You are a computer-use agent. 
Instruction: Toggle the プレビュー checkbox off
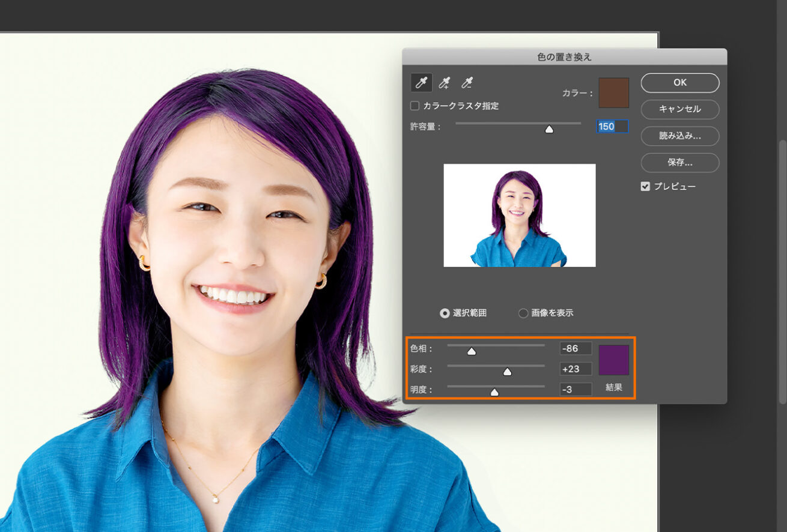[645, 186]
